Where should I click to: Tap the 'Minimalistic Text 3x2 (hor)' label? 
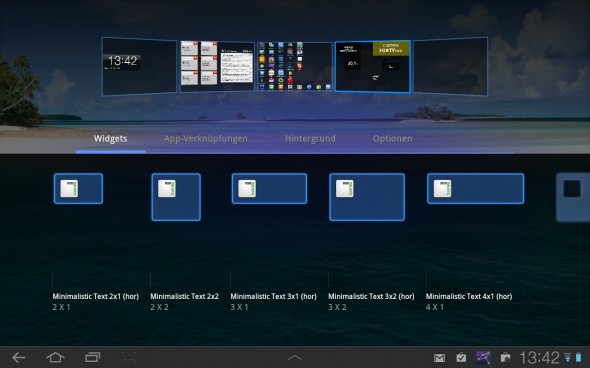coord(371,296)
